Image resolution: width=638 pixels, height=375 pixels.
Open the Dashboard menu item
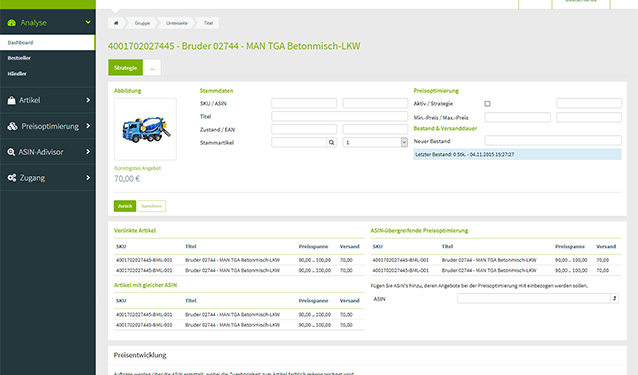[x=47, y=43]
